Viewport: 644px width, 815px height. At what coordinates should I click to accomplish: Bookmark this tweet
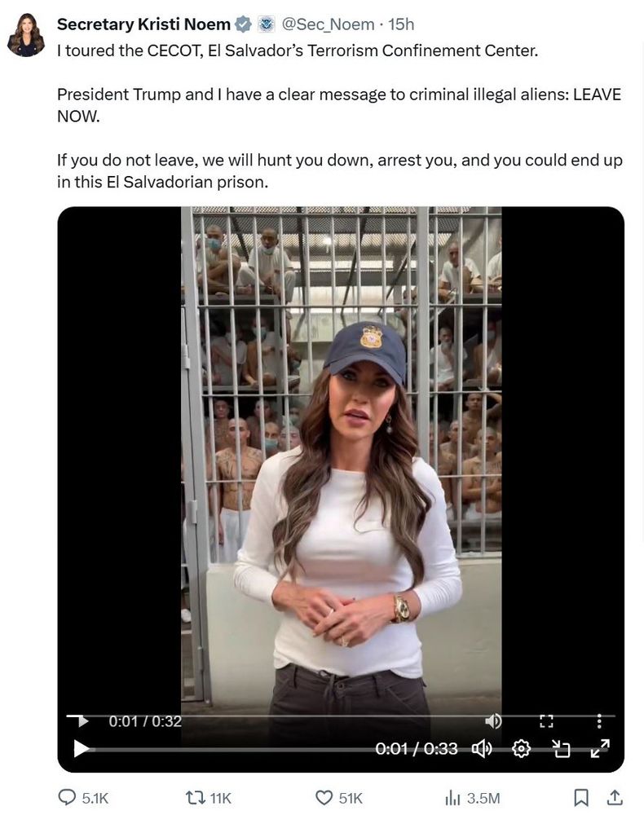(581, 797)
